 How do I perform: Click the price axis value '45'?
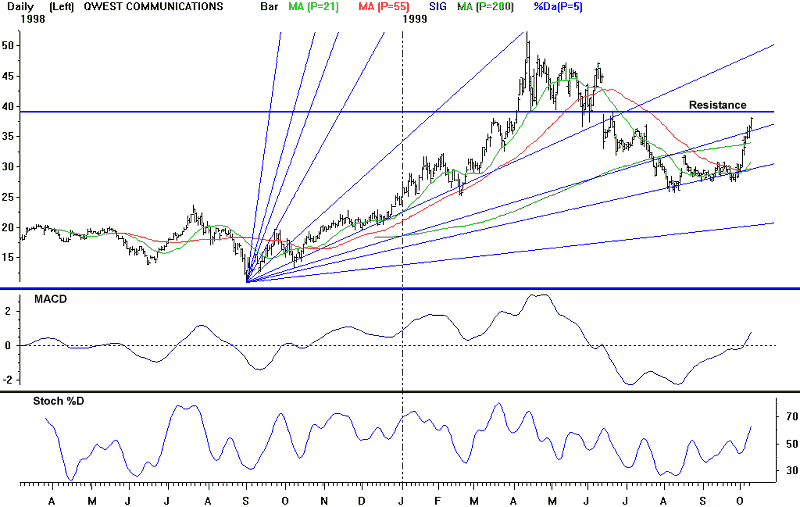point(7,76)
